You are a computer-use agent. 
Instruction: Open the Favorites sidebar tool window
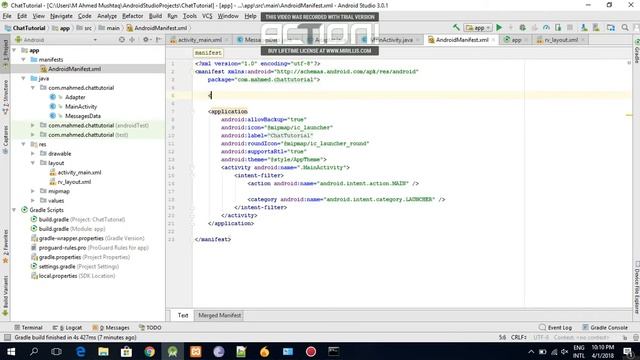[5, 246]
